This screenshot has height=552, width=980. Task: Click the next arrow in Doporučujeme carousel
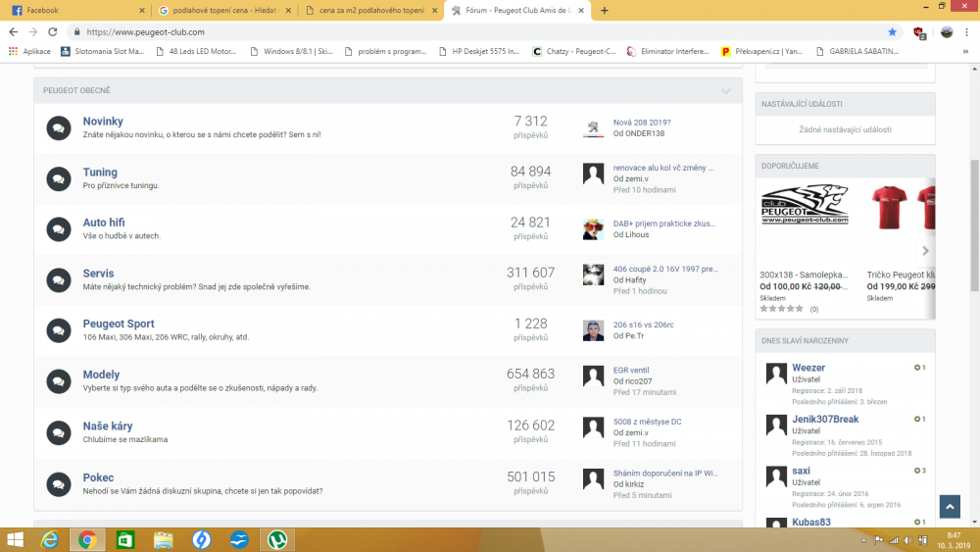(926, 251)
